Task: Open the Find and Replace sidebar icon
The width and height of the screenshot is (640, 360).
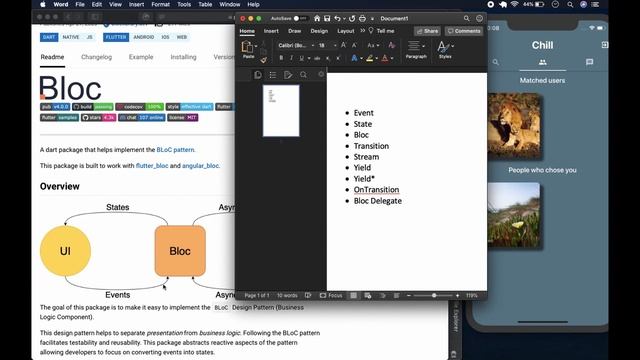Action: (303, 75)
